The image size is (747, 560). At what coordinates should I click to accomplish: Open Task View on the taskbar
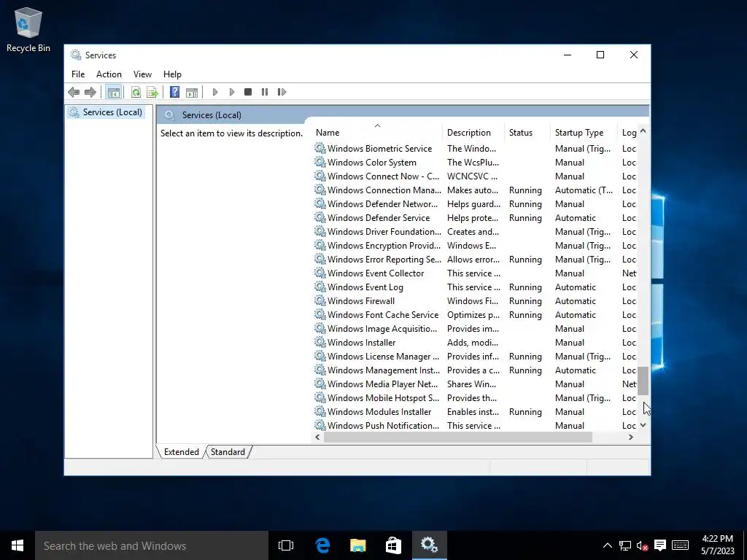point(286,545)
